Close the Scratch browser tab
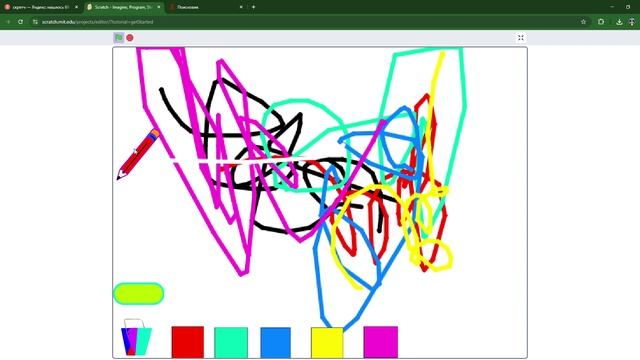This screenshot has height=360, width=640. coord(159,7)
